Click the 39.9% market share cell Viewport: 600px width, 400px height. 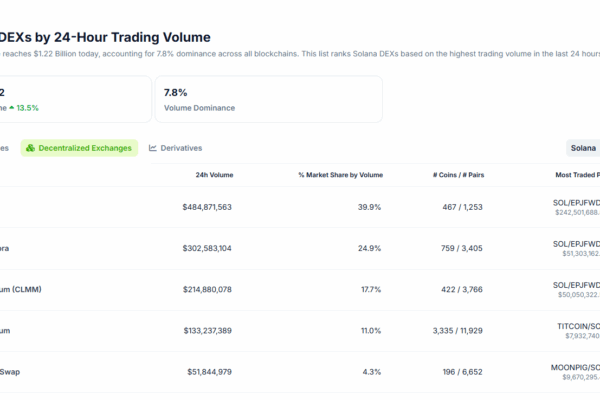point(369,207)
